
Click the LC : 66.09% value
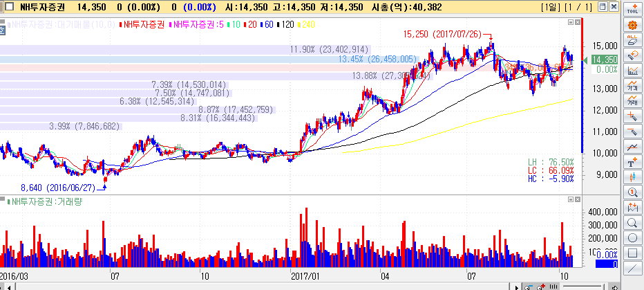[551, 170]
